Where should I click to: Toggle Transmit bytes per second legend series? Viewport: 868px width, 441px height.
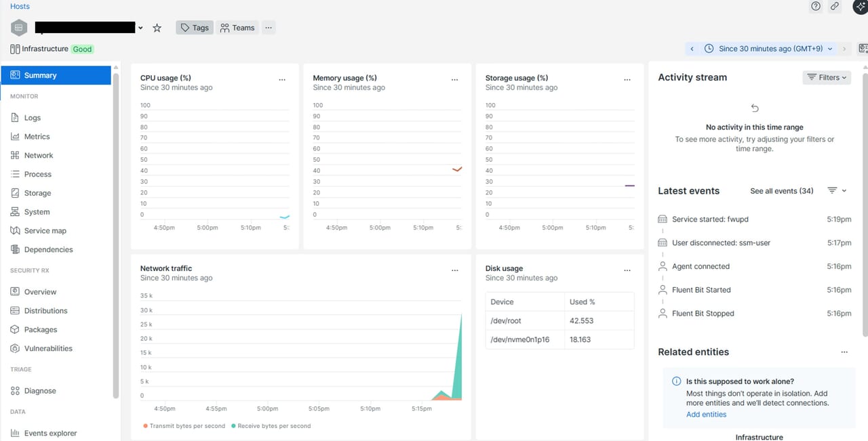click(184, 426)
